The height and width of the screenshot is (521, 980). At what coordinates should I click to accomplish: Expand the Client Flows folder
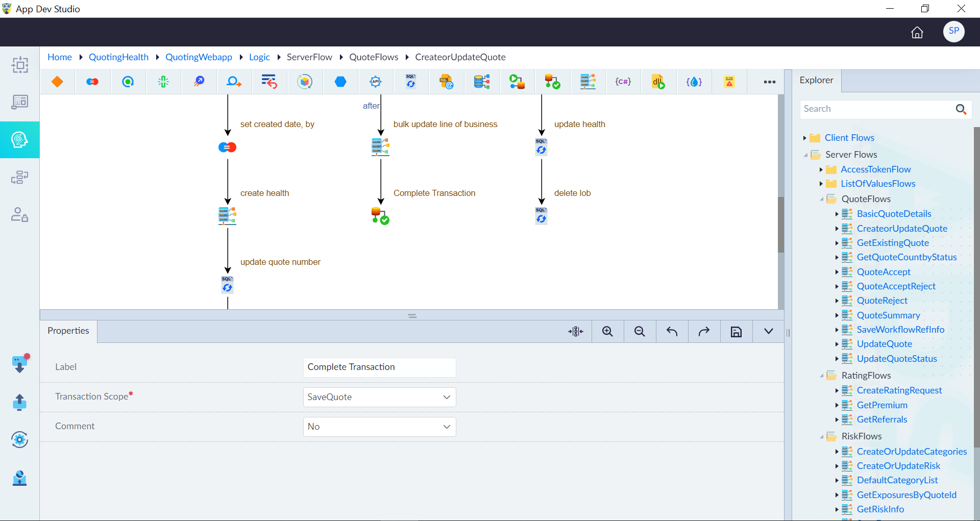point(804,138)
